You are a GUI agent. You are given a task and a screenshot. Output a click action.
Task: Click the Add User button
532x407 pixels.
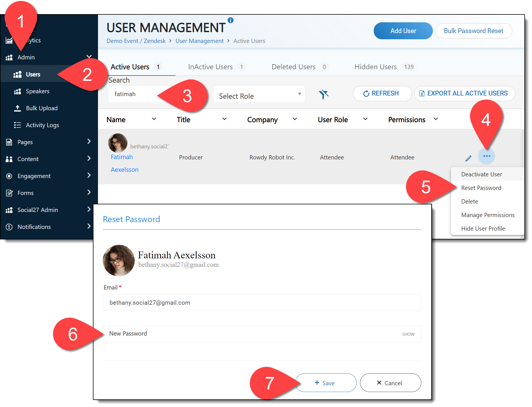point(403,31)
